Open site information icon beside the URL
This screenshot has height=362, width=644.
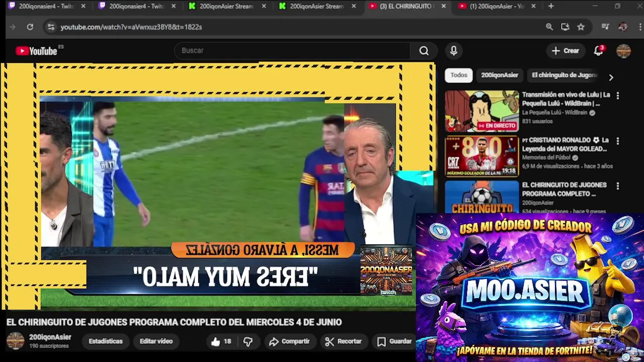(50, 27)
